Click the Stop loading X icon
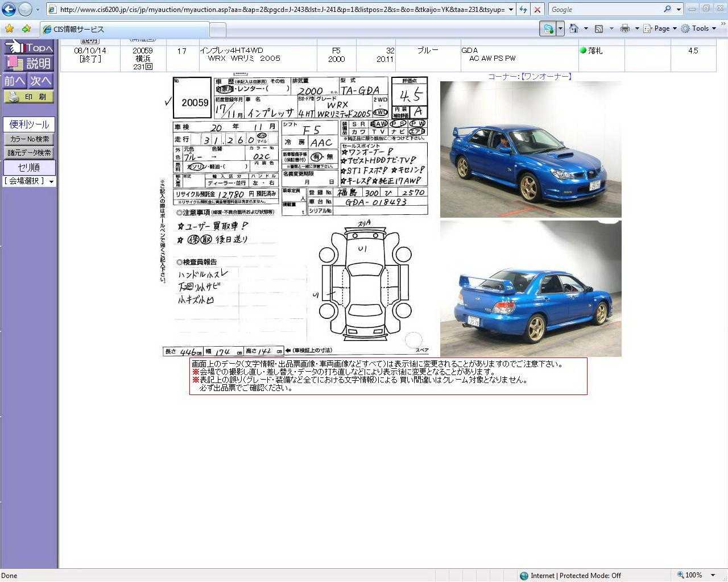This screenshot has width=728, height=582. pyautogui.click(x=537, y=10)
